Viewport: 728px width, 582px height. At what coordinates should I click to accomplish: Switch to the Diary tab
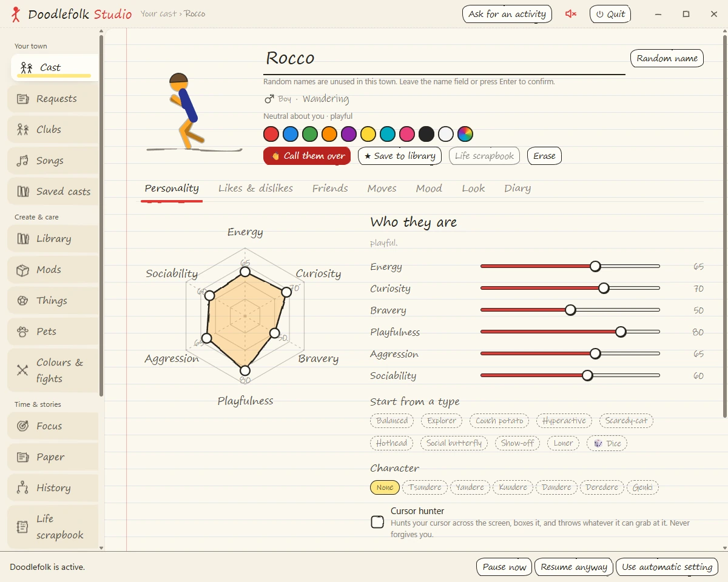click(x=517, y=188)
